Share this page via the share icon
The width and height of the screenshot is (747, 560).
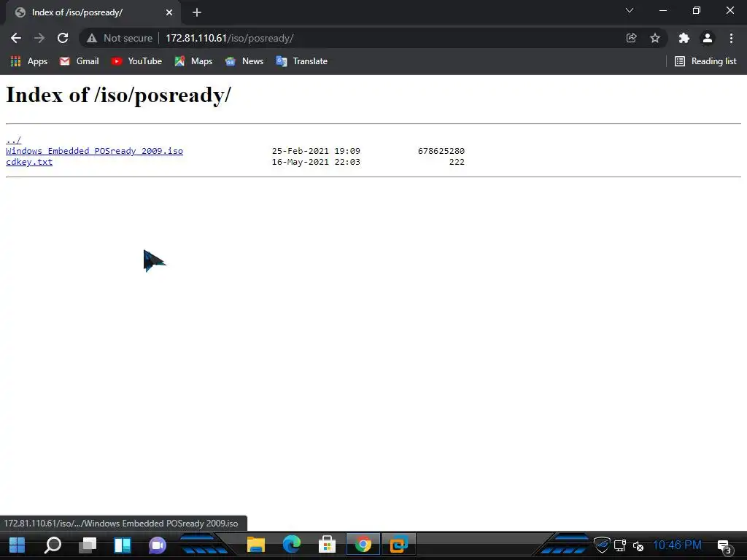(632, 38)
